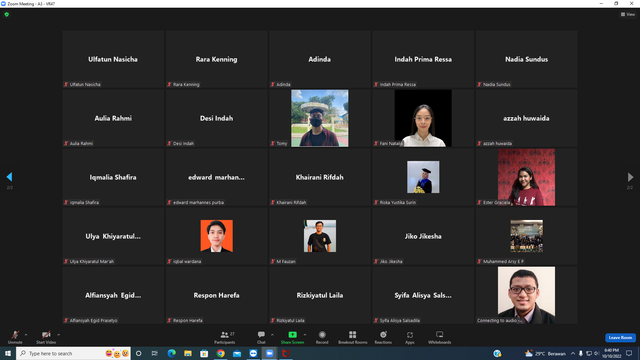Start Video with the camera icon
This screenshot has width=640, height=360.
(x=46, y=337)
